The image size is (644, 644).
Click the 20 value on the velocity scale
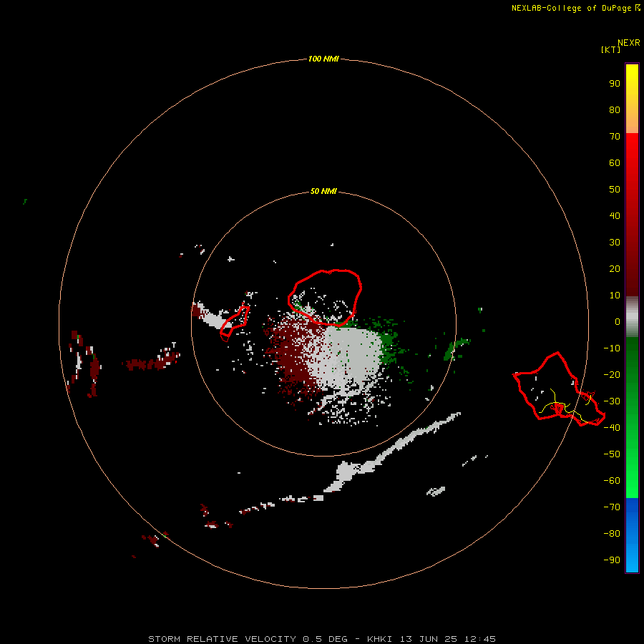(x=615, y=268)
